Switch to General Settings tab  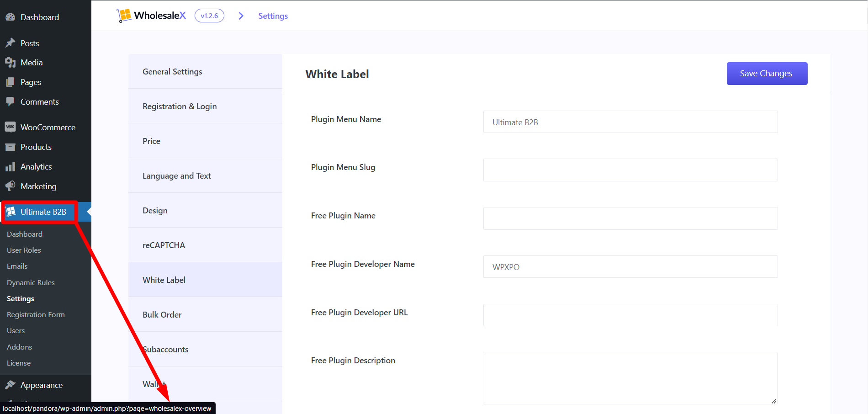point(205,71)
